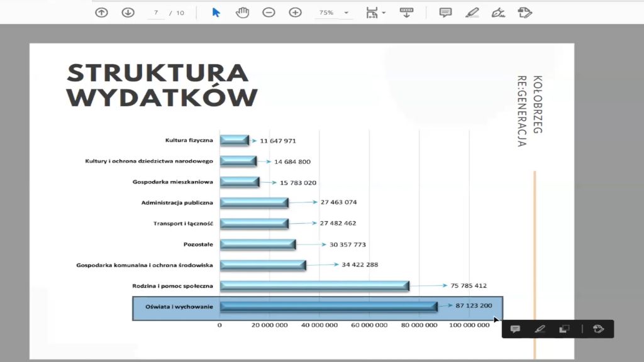Click the page number field showing 7
Image resolution: width=644 pixels, height=362 pixels.
(x=156, y=13)
